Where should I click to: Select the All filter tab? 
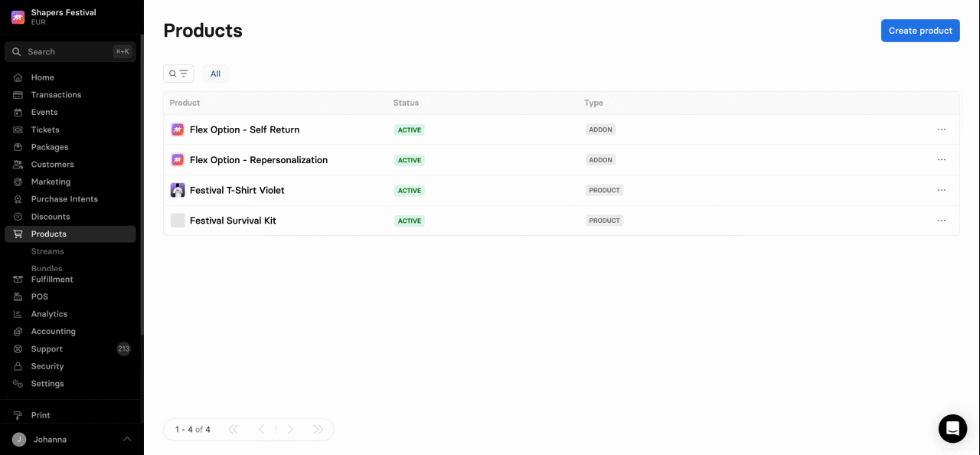tap(215, 74)
